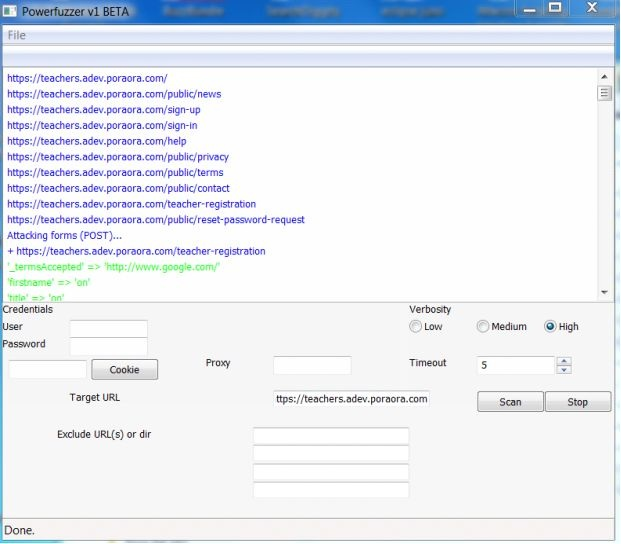The image size is (621, 544).
Task: Click 'Attacking forms (POST)...' line
Action: click(64, 235)
